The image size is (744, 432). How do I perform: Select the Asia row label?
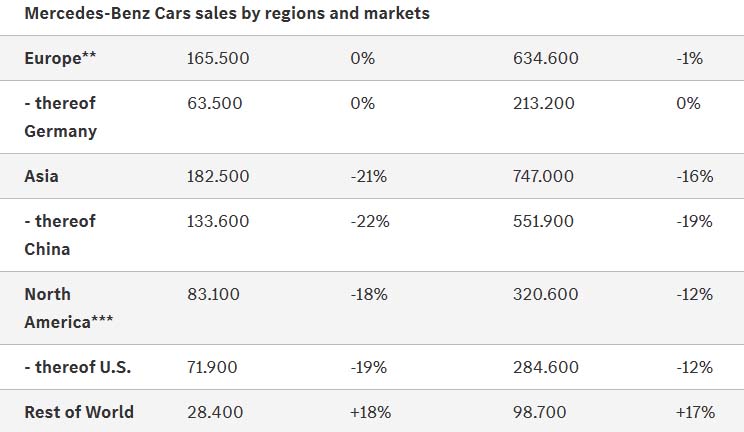(x=42, y=176)
